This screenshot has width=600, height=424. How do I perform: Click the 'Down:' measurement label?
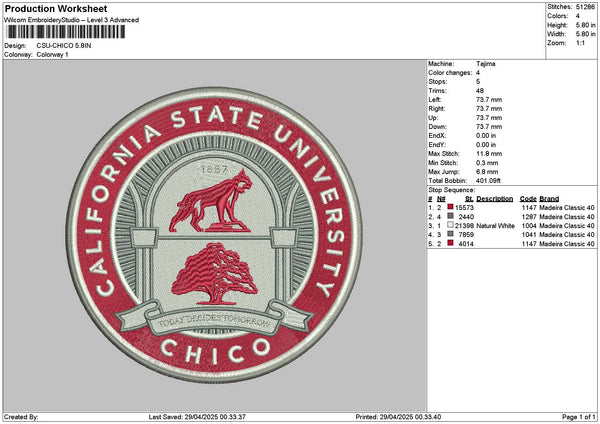click(437, 127)
